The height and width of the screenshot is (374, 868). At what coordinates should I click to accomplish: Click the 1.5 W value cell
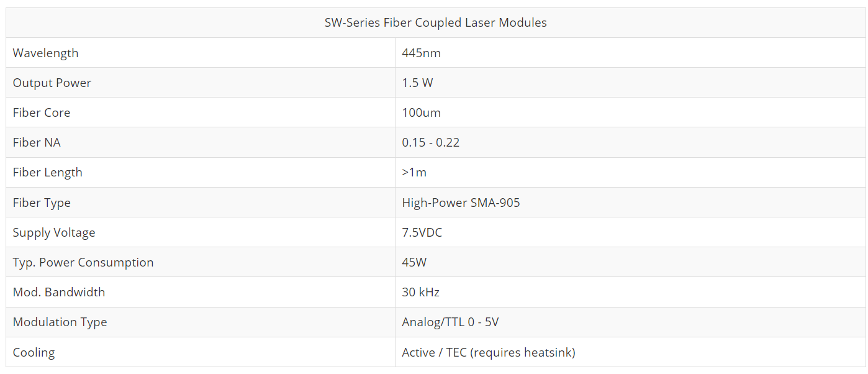coord(417,83)
